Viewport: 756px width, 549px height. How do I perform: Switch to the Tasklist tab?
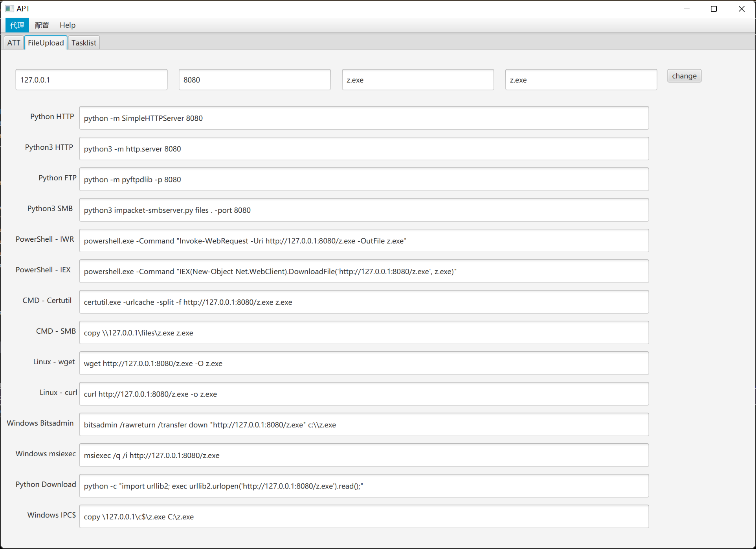[84, 43]
